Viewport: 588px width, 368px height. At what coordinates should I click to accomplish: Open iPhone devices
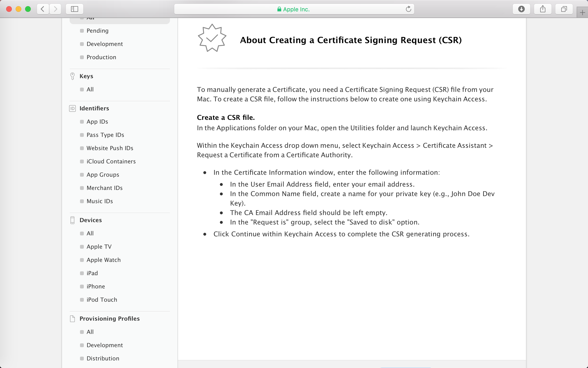pos(96,287)
